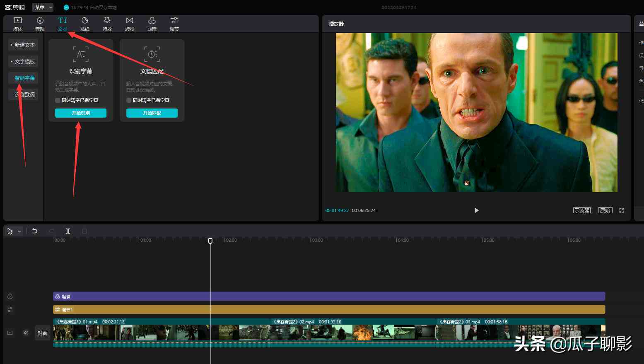Click the 封面 cover button
Screen dimensions: 644x364
[43, 333]
